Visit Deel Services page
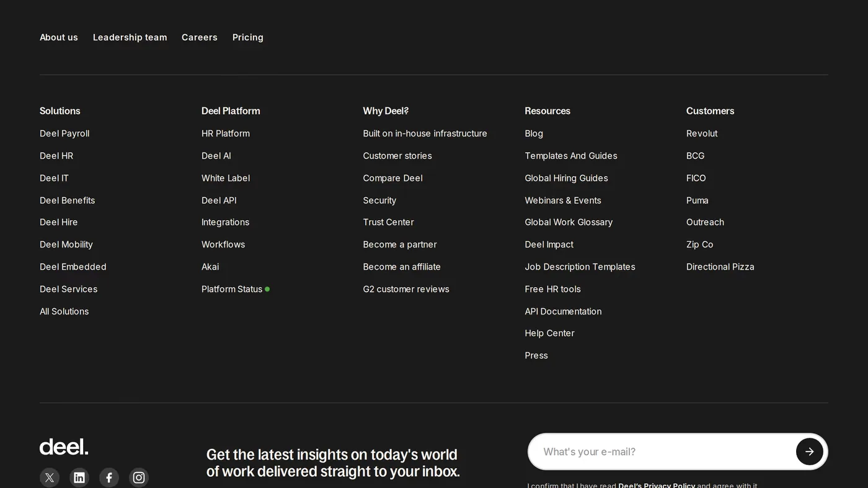This screenshot has height=488, width=868. (68, 289)
